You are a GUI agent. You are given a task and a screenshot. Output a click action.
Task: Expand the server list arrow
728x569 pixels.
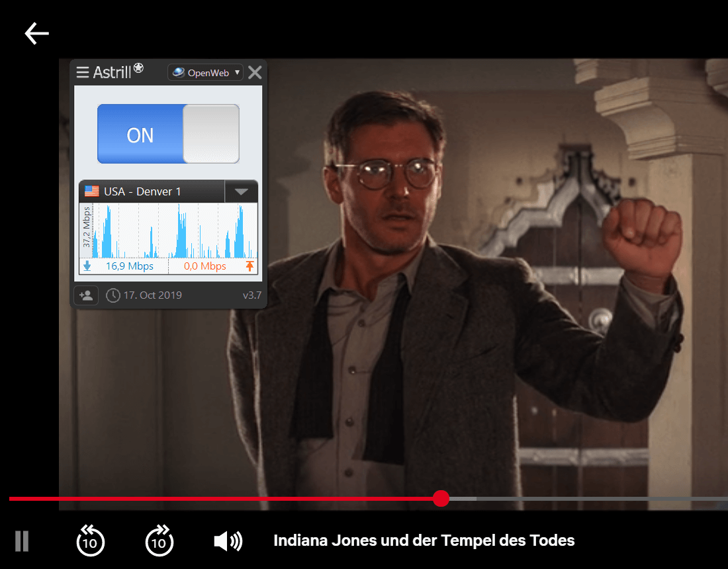241,191
